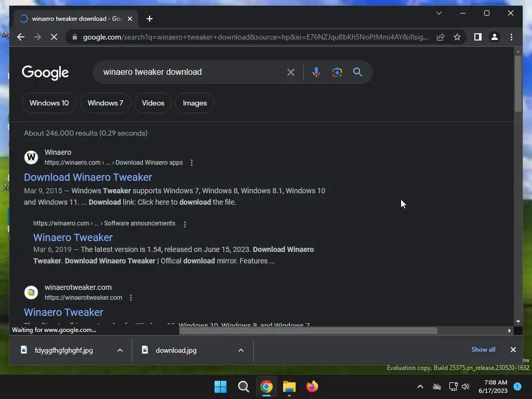Open taskbar Search
Viewport: 532px width, 399px height.
[x=244, y=387]
